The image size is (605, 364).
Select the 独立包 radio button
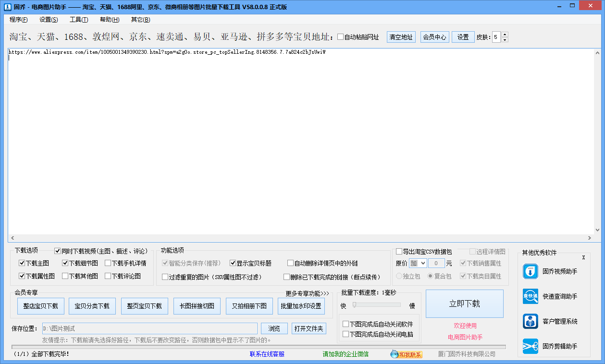tap(399, 276)
